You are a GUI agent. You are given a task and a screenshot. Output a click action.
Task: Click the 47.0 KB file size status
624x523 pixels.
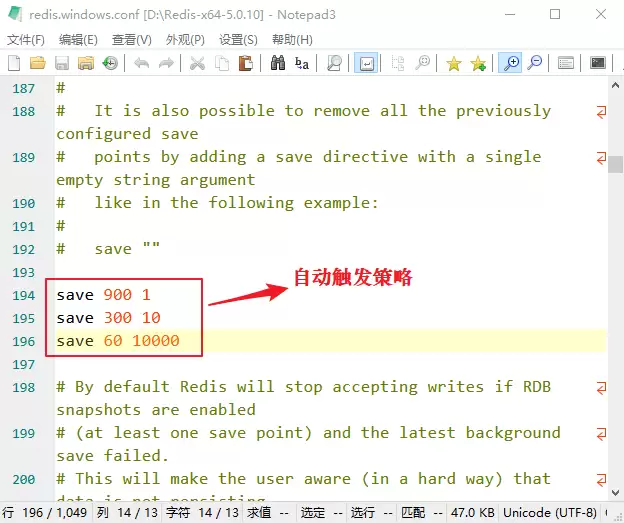(472, 513)
